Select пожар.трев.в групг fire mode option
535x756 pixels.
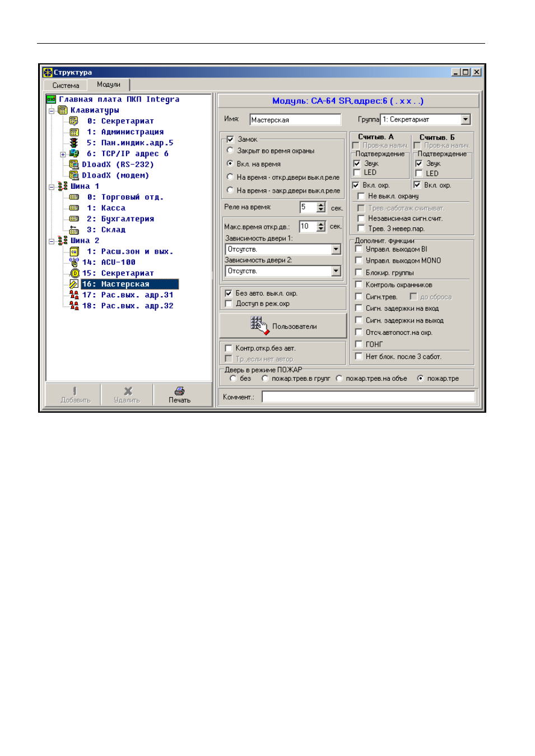point(265,379)
